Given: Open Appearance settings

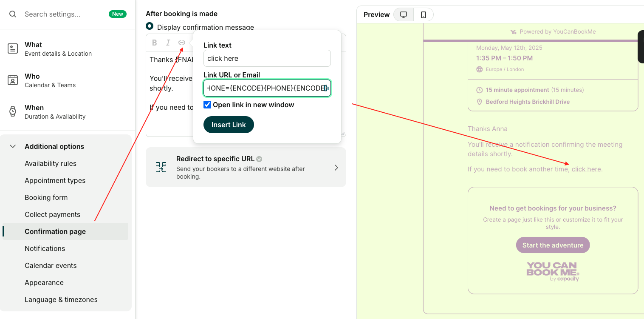Looking at the screenshot, I should (x=44, y=282).
